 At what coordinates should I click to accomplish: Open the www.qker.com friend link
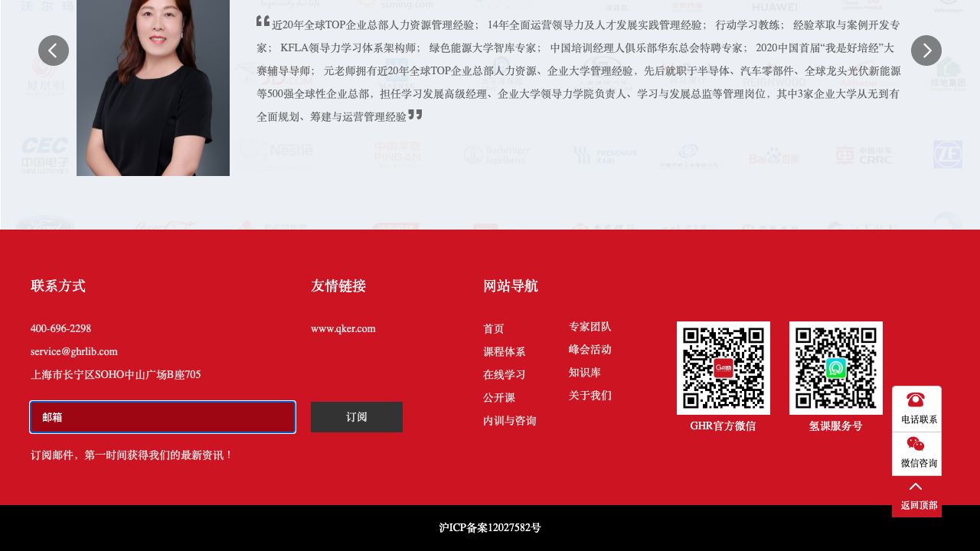coord(343,329)
